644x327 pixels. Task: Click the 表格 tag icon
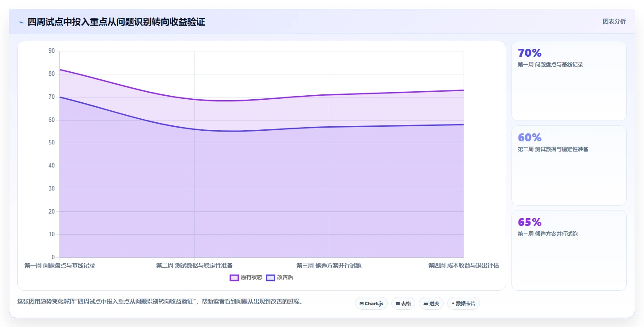click(x=398, y=304)
